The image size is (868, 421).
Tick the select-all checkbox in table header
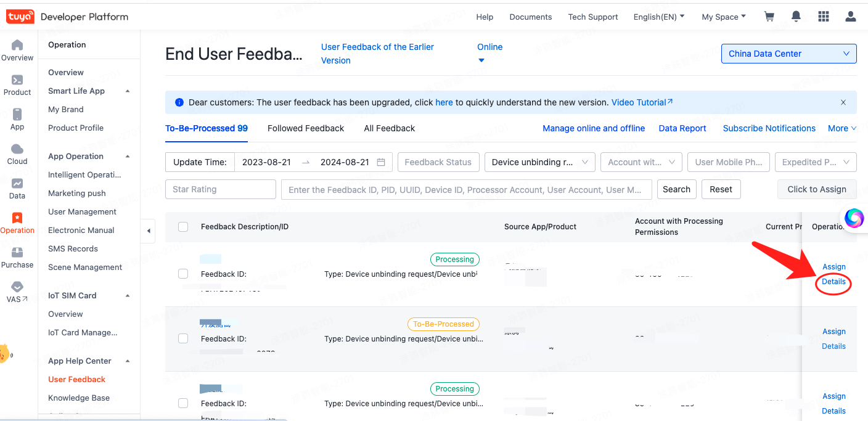(183, 227)
